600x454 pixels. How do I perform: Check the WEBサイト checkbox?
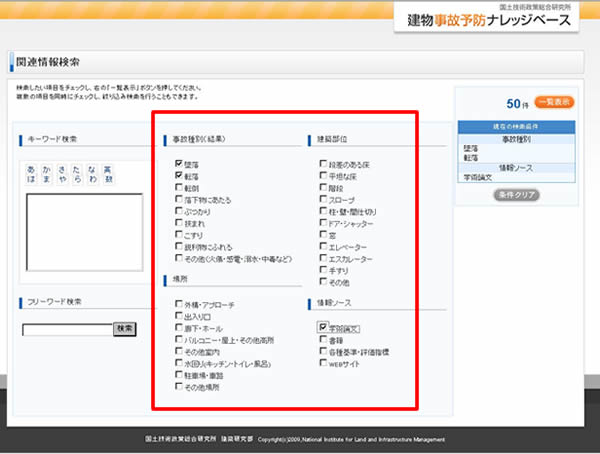click(x=323, y=363)
